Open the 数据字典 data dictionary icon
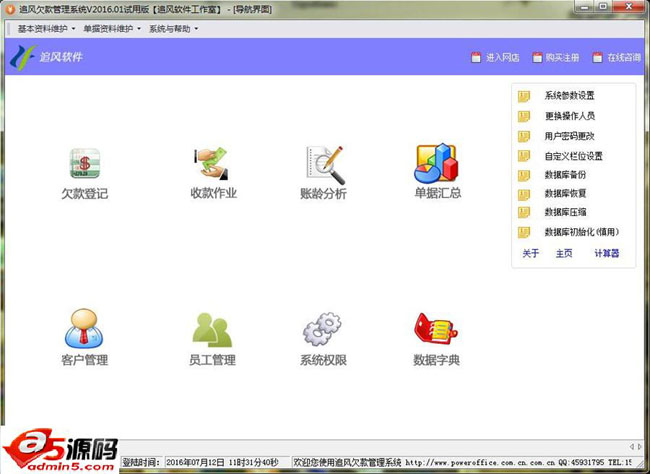 (x=436, y=328)
